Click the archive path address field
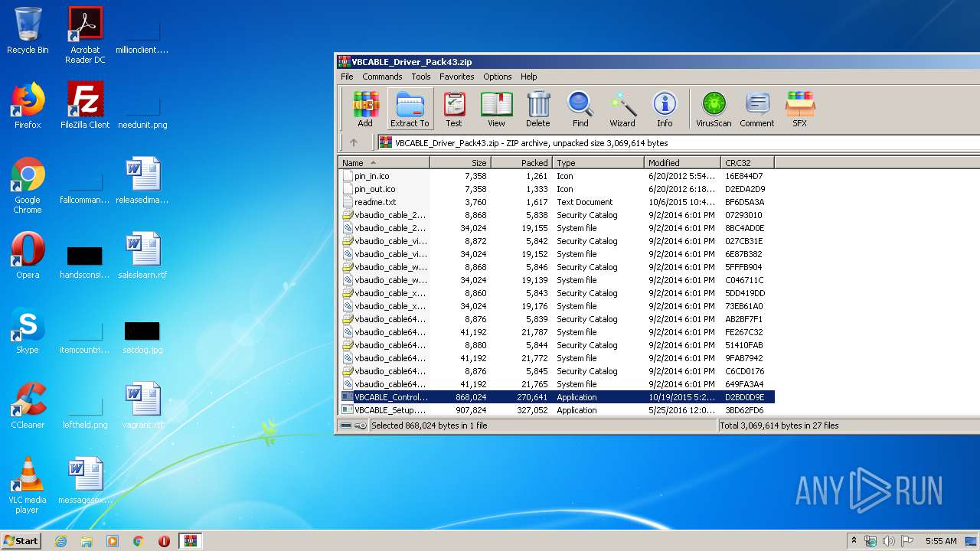Viewport: 980px width, 551px height. 678,142
